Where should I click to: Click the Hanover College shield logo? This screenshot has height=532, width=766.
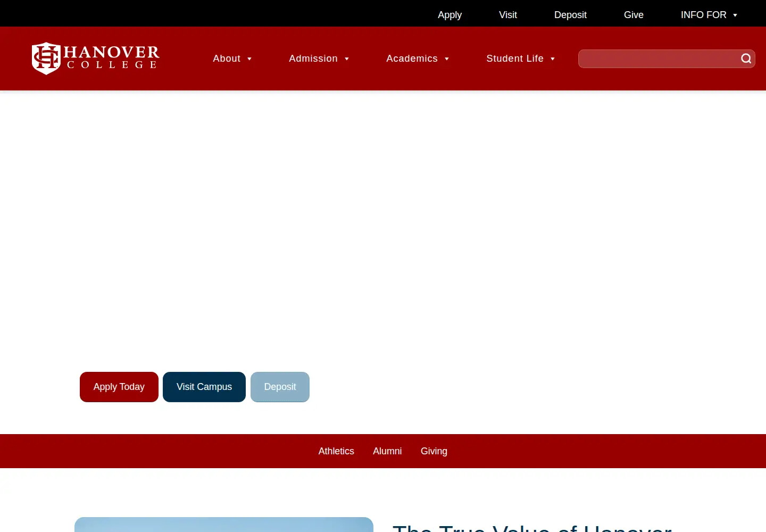pyautogui.click(x=46, y=59)
